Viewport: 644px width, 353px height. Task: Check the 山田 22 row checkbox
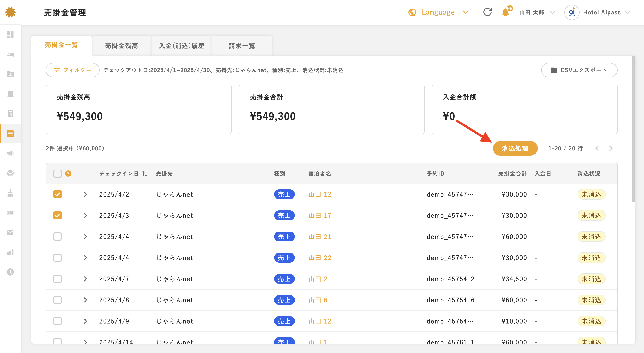pyautogui.click(x=57, y=258)
